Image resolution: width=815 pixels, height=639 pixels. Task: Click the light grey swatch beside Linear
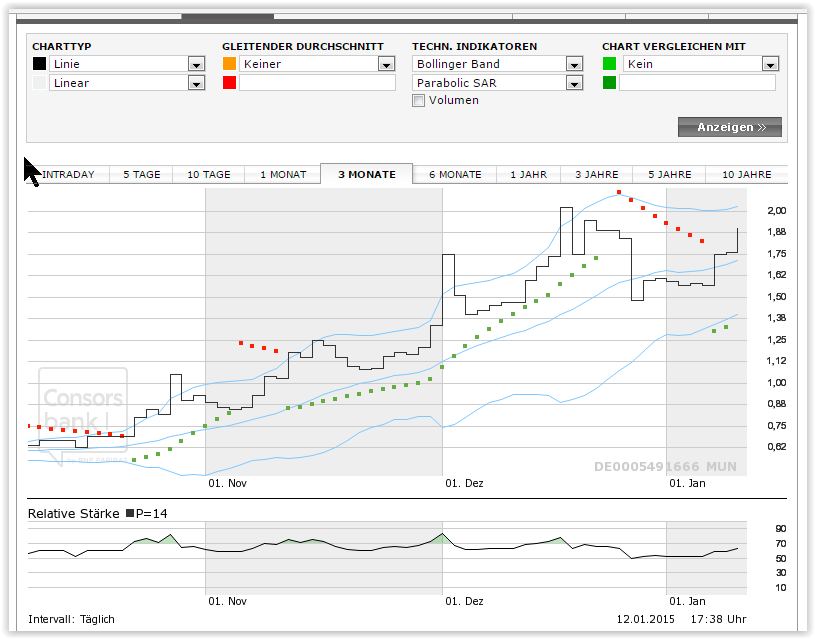click(39, 83)
